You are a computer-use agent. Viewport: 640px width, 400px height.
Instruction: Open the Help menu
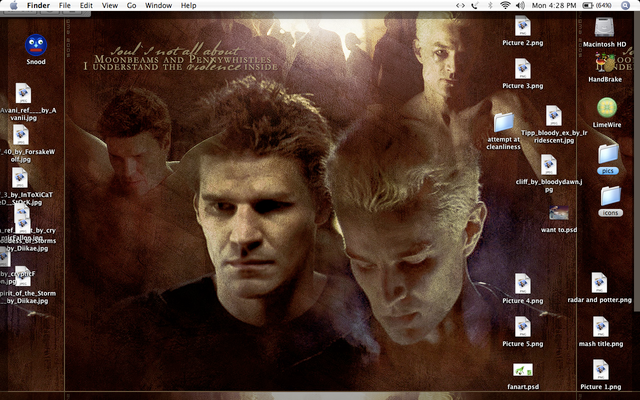pyautogui.click(x=189, y=5)
